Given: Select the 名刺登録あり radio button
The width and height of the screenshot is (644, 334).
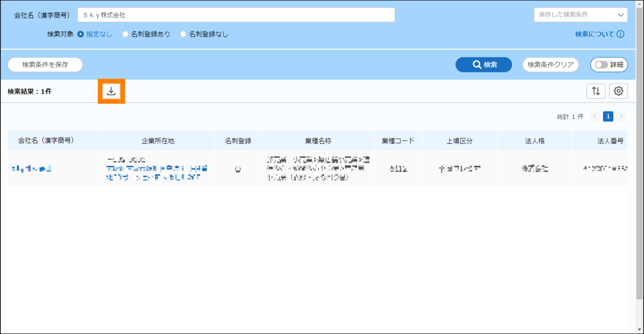Looking at the screenshot, I should click(x=125, y=34).
